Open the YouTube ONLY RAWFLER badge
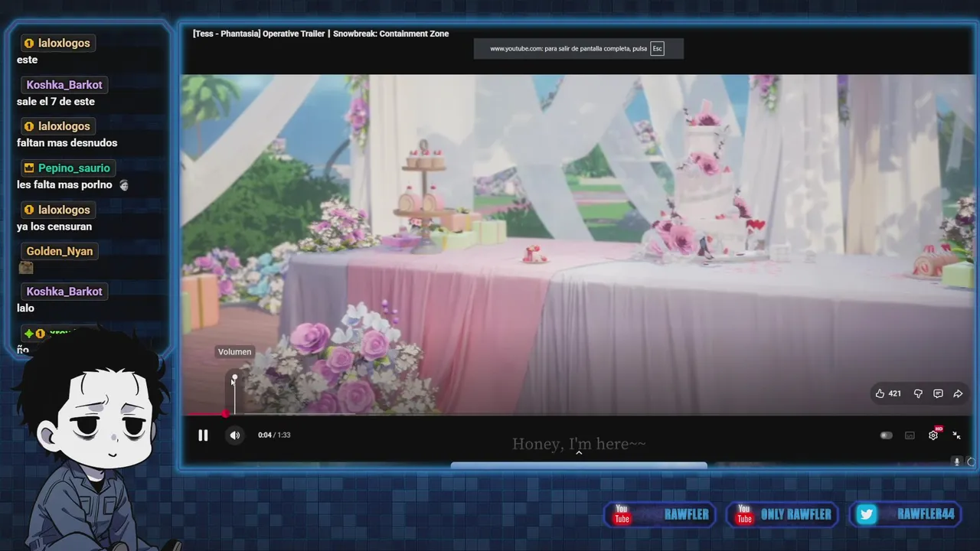This screenshot has width=980, height=551. coord(782,514)
